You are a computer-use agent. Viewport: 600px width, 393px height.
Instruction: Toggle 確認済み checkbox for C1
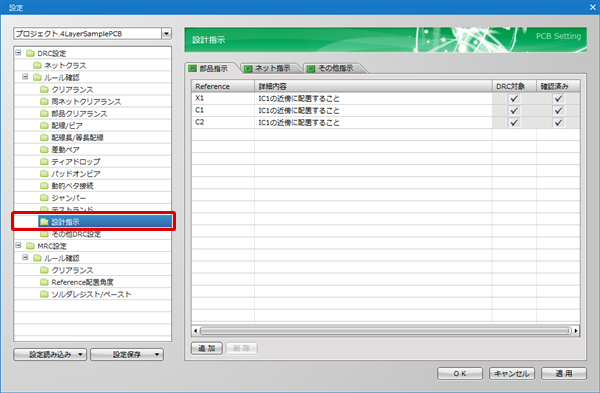coord(558,111)
